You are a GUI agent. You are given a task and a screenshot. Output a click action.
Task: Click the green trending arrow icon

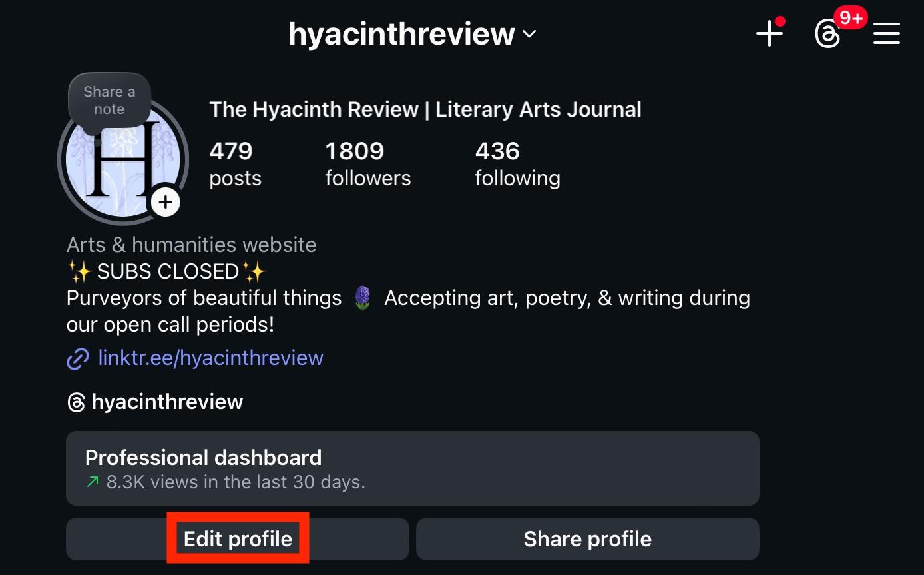93,482
